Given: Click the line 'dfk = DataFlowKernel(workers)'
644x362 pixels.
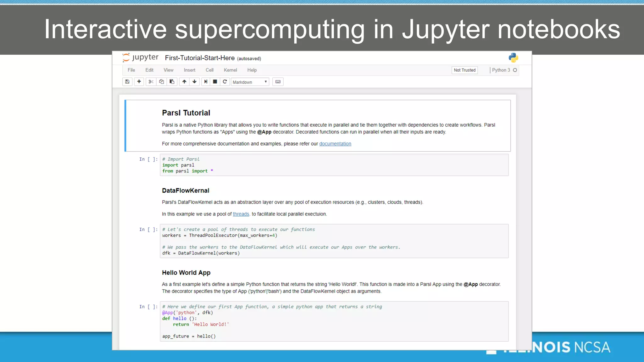Looking at the screenshot, I should click(201, 253).
